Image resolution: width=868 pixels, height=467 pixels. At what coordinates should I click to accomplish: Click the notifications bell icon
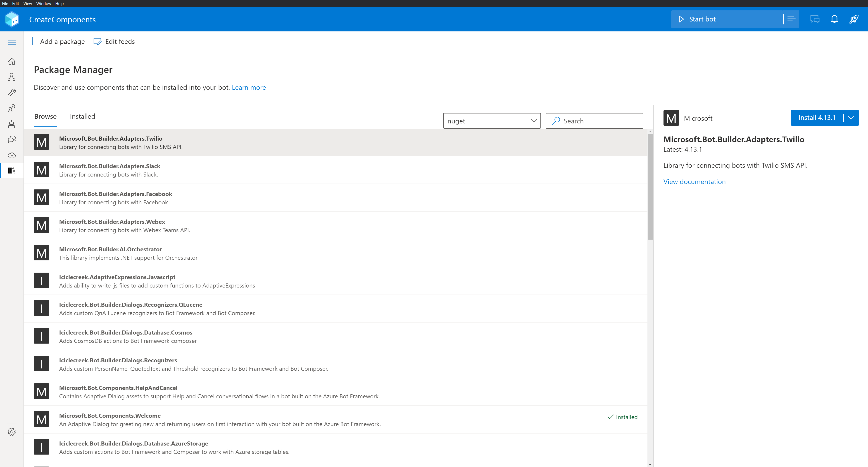(x=834, y=19)
